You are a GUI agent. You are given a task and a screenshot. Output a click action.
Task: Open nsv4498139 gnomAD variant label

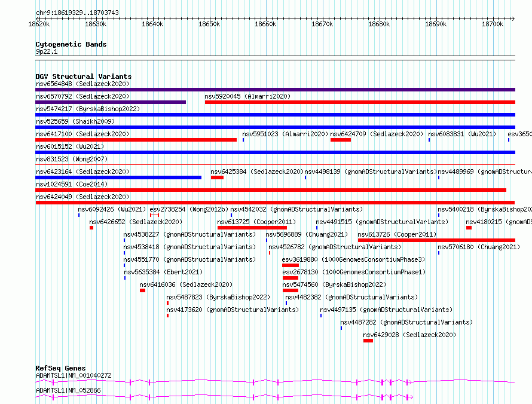371,172
